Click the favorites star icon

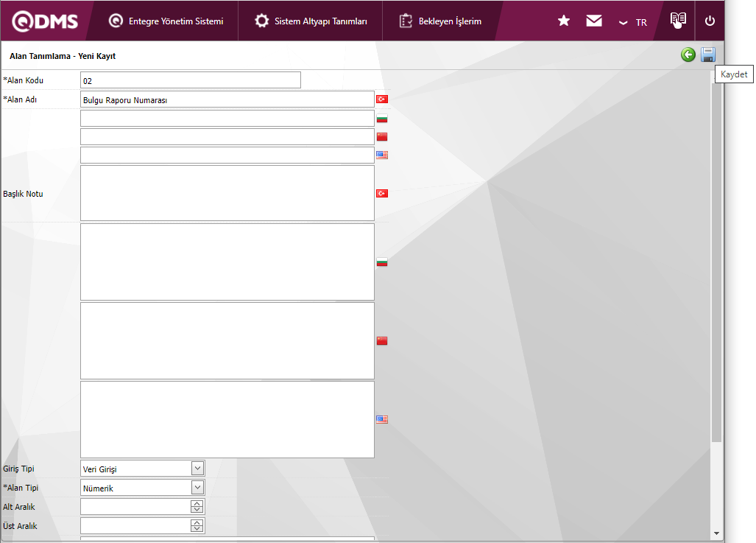[x=564, y=21]
